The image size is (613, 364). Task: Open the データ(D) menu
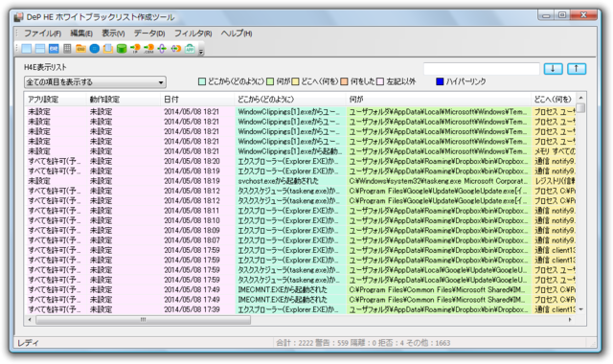[x=149, y=34]
